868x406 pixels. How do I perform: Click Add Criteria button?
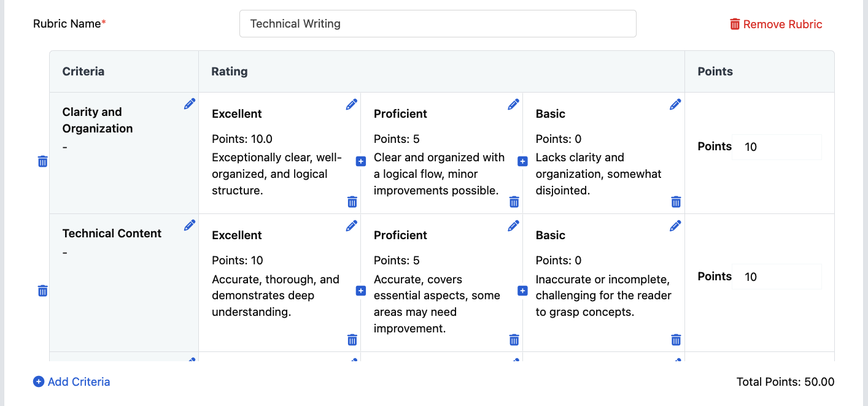pyautogui.click(x=72, y=381)
